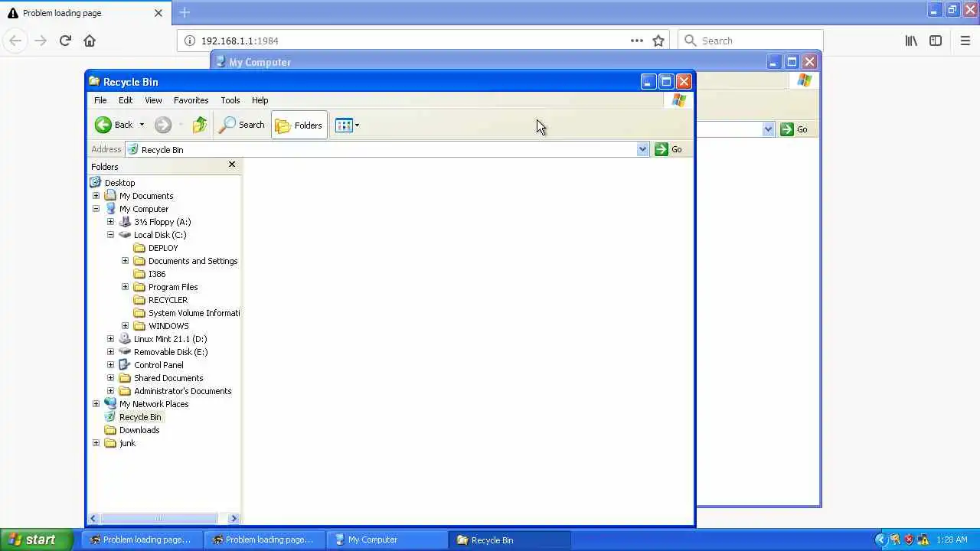
Task: Select Desktop in the folder tree
Action: 119,183
